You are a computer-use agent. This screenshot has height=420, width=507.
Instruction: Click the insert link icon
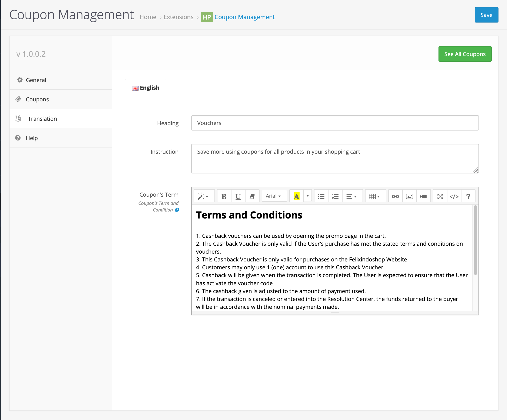(x=395, y=196)
